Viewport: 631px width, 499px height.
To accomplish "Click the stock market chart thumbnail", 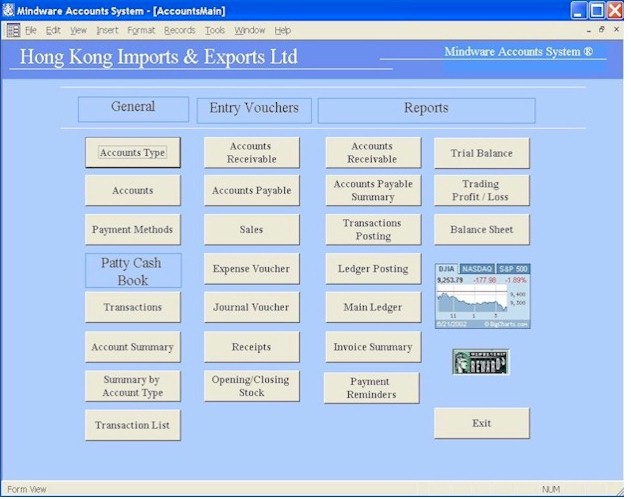I will pyautogui.click(x=482, y=296).
